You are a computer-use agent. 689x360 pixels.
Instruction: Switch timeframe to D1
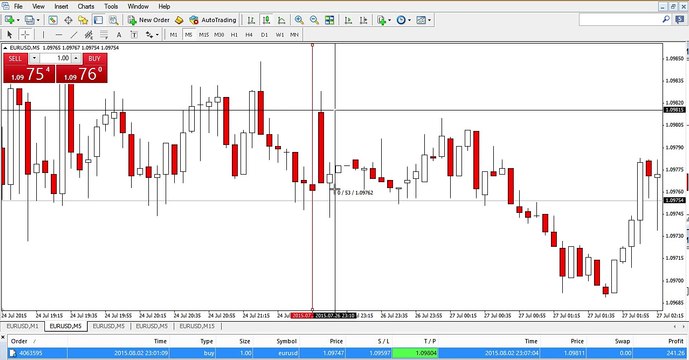264,34
